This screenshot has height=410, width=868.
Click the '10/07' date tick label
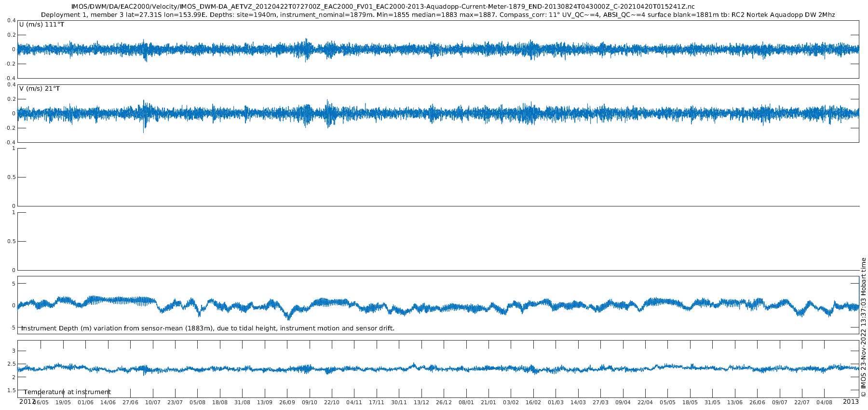(153, 402)
